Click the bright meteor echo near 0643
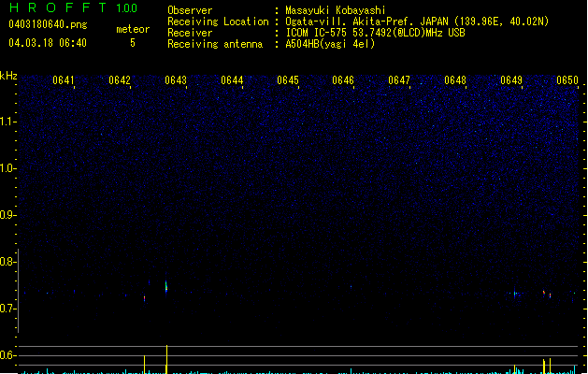The width and height of the screenshot is (588, 374). click(x=166, y=287)
